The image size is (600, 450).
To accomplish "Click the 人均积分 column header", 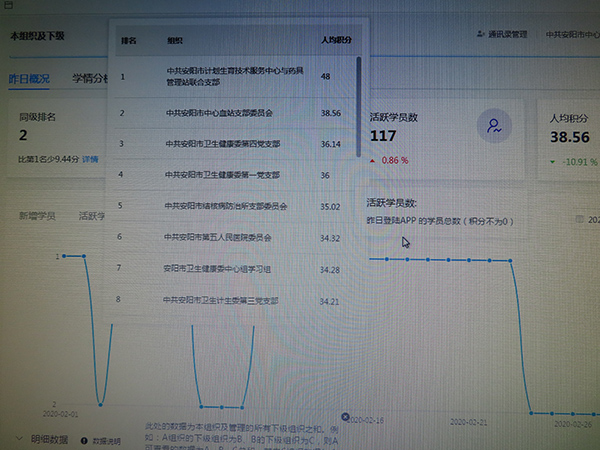I will (336, 42).
